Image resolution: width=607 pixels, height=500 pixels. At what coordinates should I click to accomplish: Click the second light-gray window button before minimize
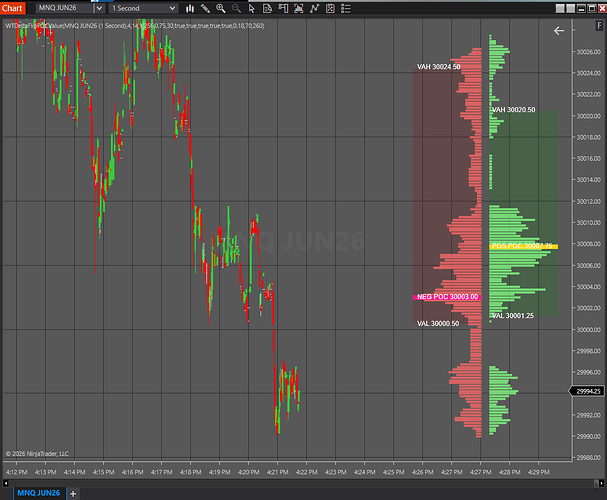tap(570, 9)
